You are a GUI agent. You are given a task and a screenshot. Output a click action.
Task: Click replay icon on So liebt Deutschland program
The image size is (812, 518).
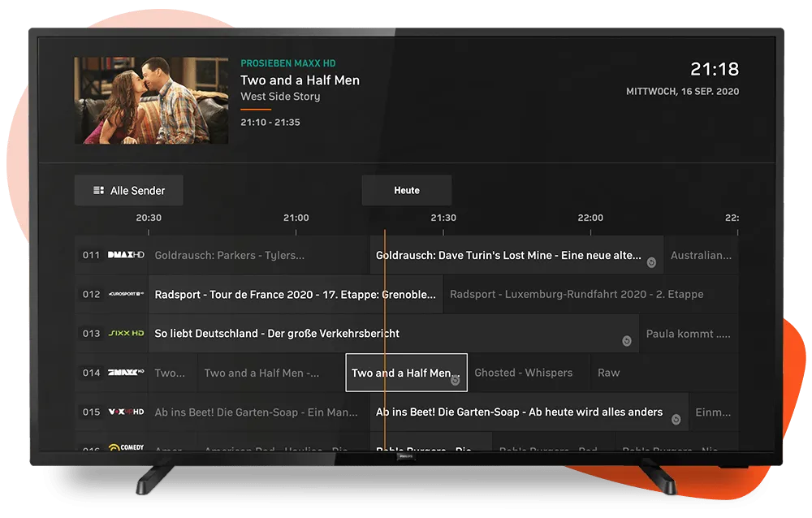(627, 341)
